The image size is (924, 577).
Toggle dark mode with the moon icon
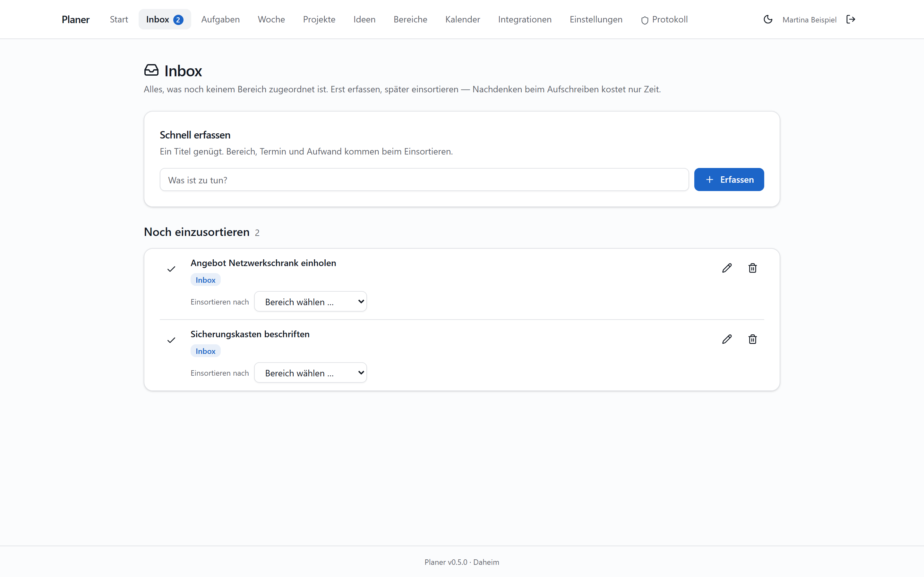pos(768,20)
